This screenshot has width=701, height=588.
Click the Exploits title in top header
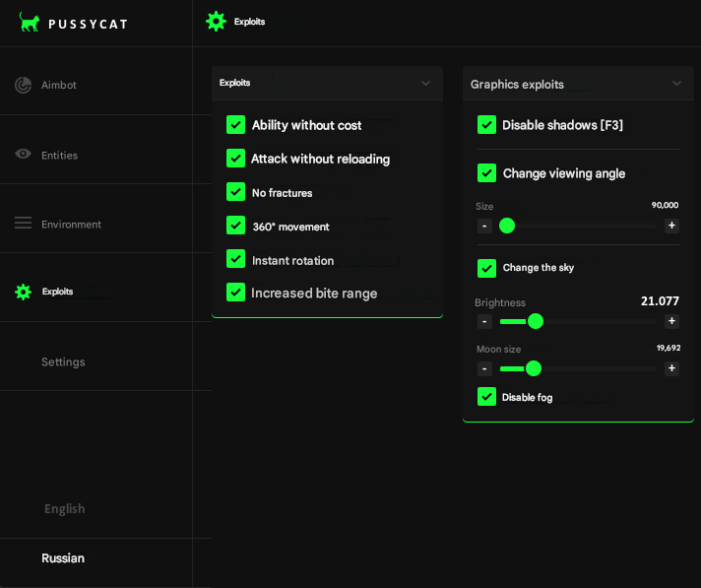[249, 22]
